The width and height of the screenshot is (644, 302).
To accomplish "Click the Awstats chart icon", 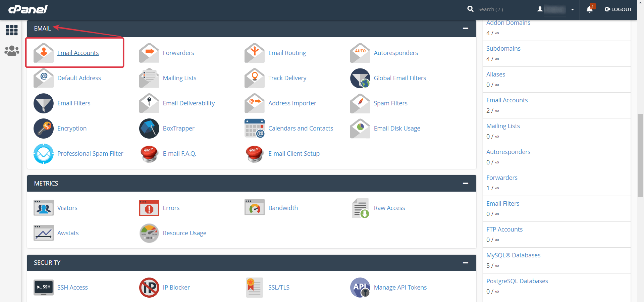I will 44,233.
